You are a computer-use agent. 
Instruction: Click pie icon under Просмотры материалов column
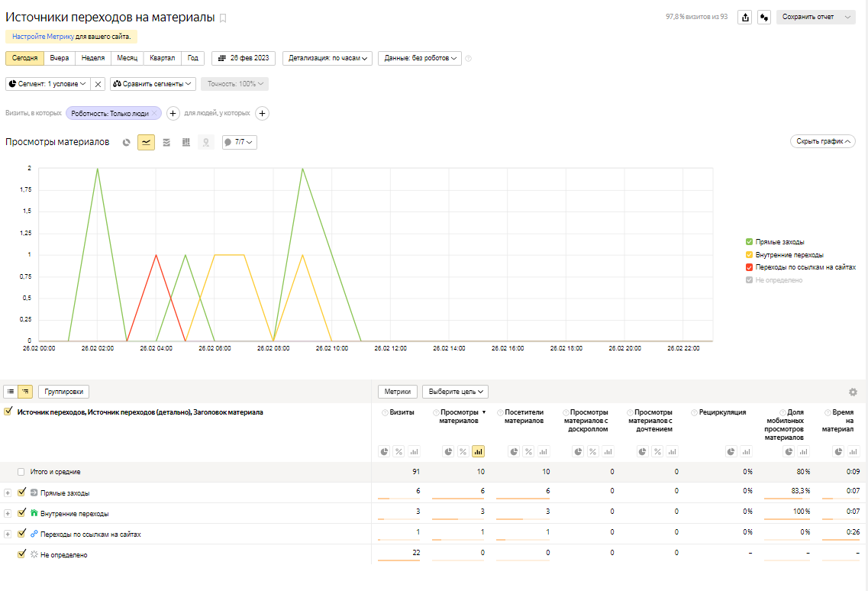point(448,452)
